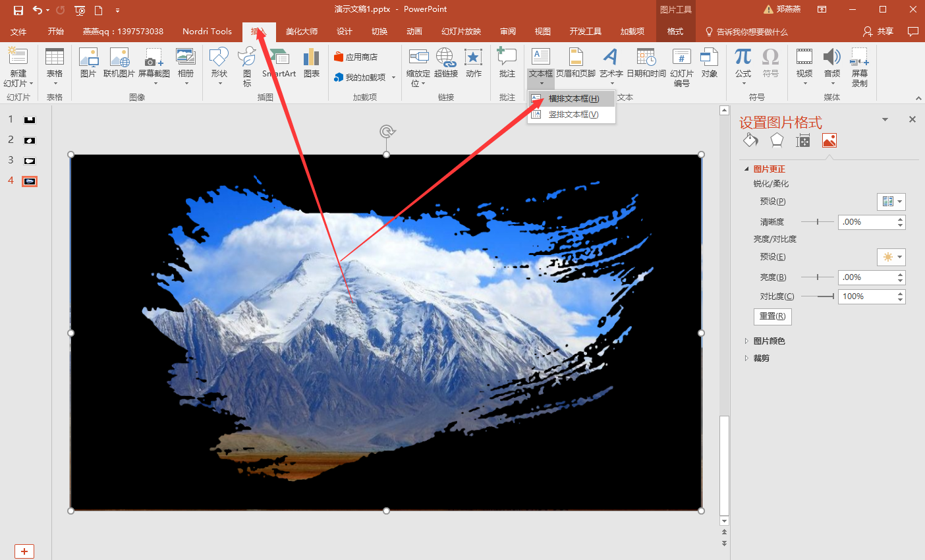
Task: Open 锐化/柔化 preset dropdown
Action: 891,202
